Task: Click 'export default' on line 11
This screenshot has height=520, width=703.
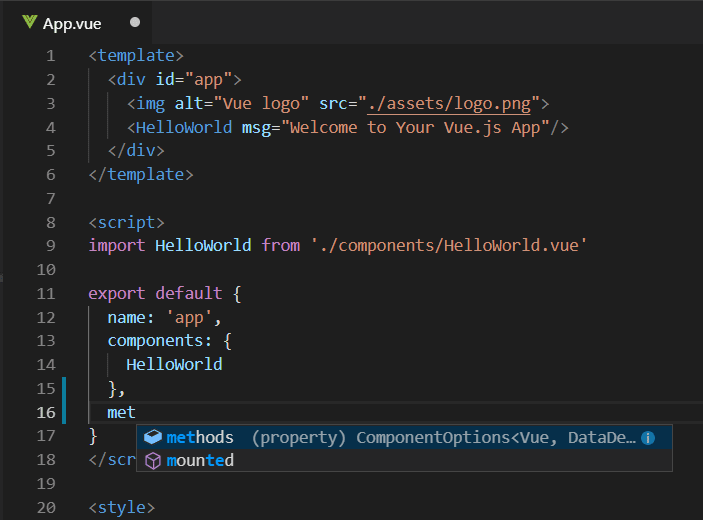Action: [x=155, y=294]
